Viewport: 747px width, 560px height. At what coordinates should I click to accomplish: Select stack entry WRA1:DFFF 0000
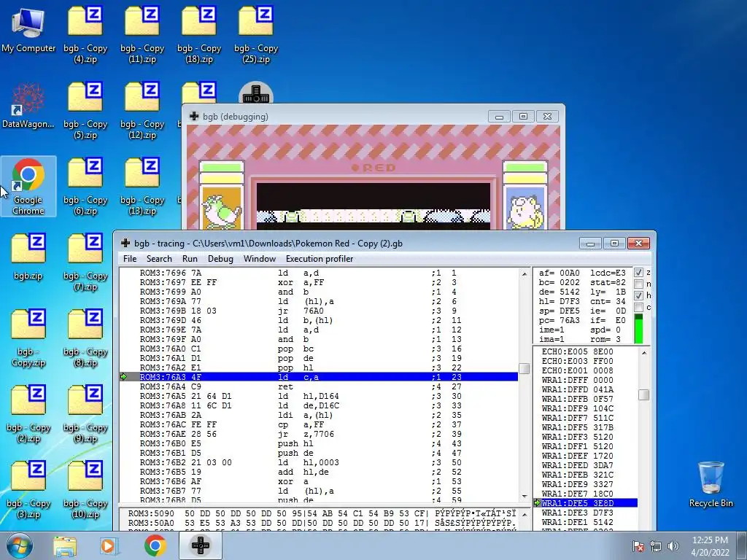click(586, 380)
